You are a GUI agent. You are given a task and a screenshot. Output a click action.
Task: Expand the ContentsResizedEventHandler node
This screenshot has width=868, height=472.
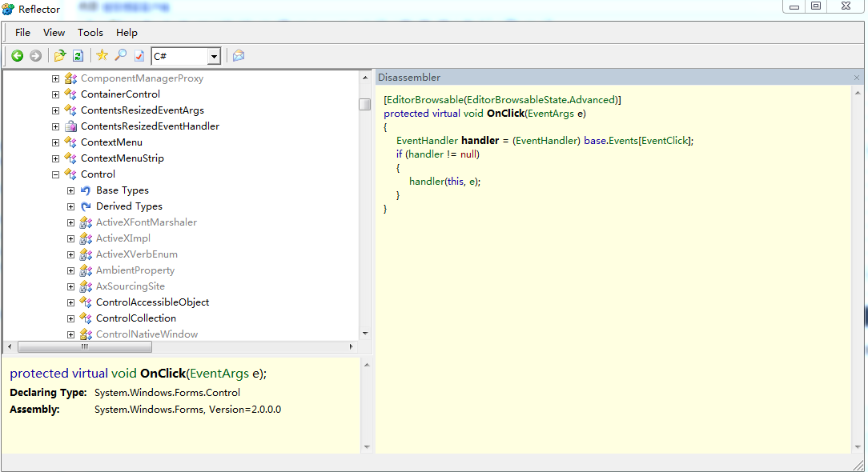tap(55, 126)
